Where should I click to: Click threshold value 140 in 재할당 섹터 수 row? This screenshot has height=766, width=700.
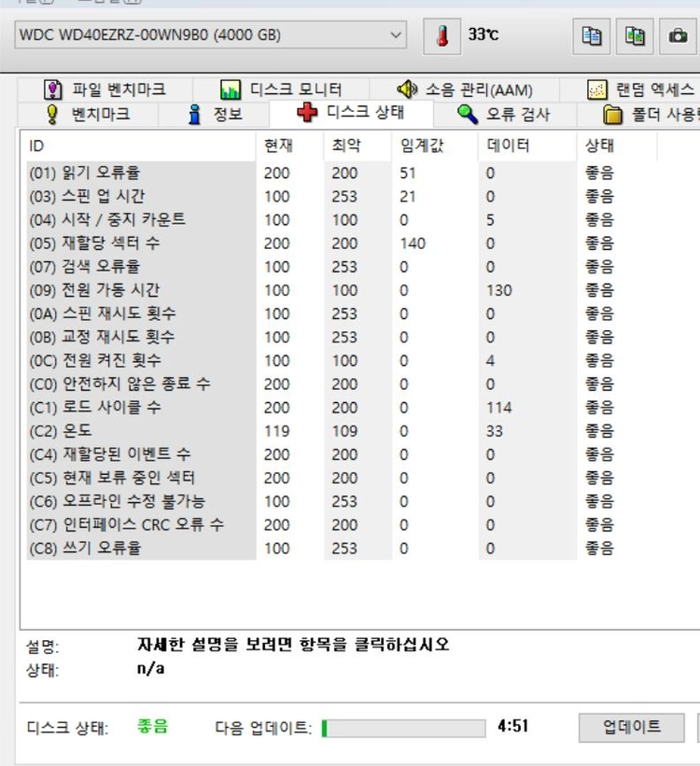point(413,244)
